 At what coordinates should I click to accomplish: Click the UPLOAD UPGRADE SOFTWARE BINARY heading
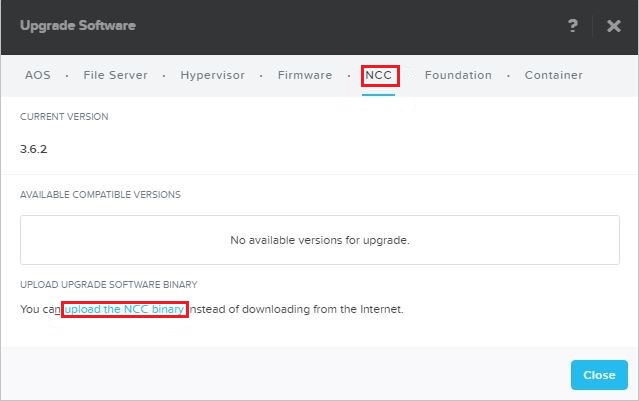109,285
